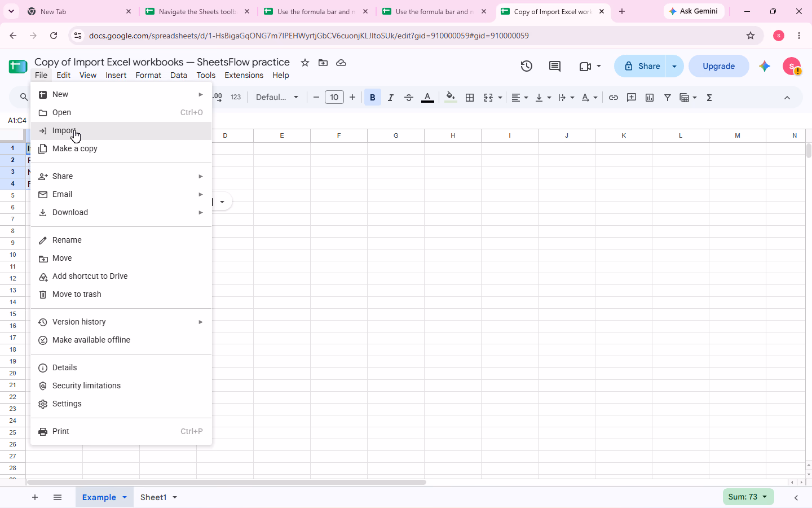This screenshot has height=508, width=812.
Task: Check the cloud document status icon
Action: coord(341,63)
